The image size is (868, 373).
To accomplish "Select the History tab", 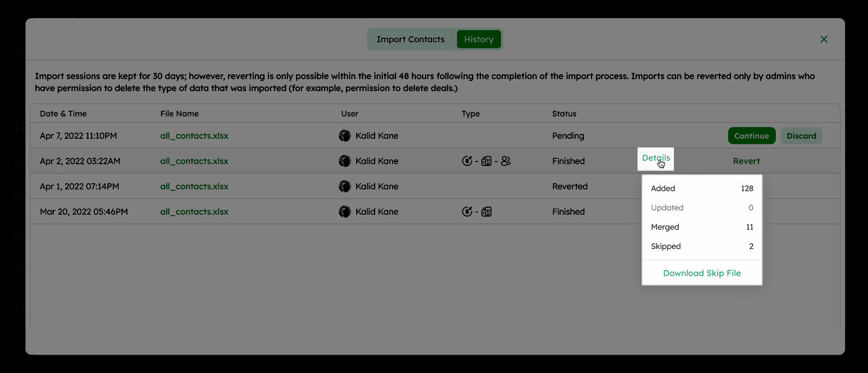I will tap(478, 40).
